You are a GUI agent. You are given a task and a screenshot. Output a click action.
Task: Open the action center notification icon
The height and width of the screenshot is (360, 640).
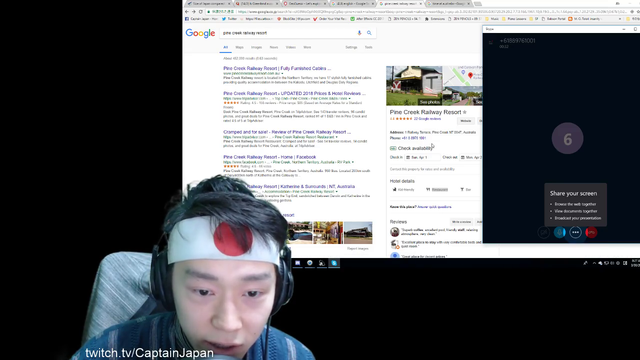click(x=625, y=263)
